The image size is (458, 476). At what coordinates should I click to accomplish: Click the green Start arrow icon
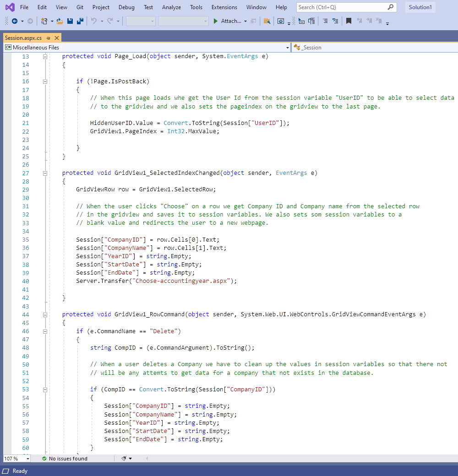click(215, 21)
